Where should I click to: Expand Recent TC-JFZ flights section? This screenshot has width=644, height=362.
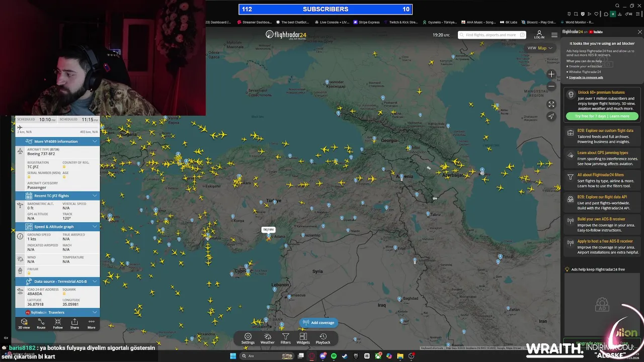[x=57, y=196]
